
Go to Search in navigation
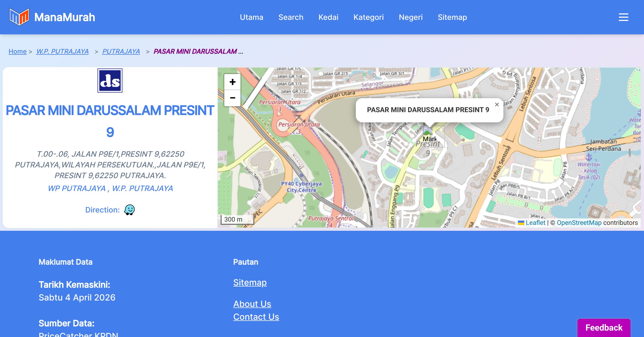pyautogui.click(x=291, y=17)
